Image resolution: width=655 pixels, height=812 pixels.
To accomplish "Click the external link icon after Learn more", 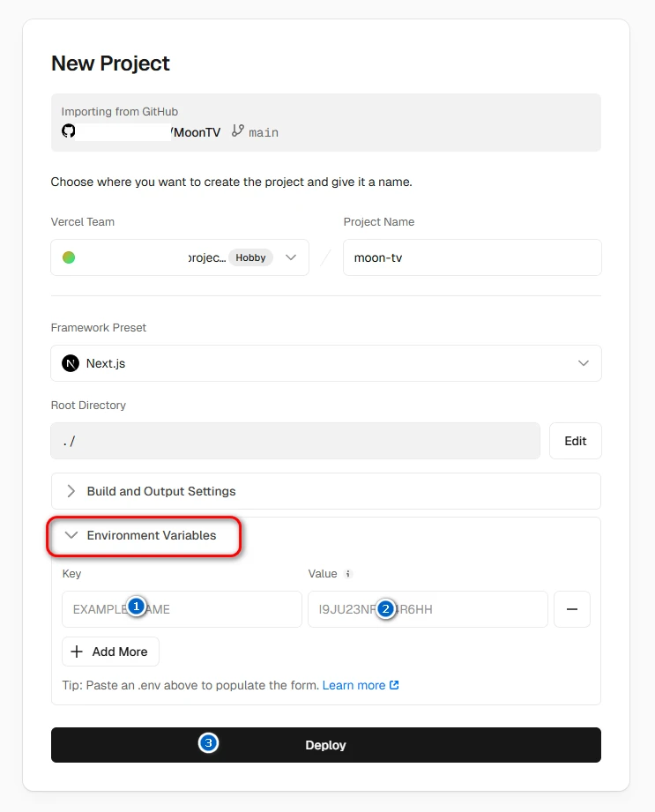I will pyautogui.click(x=394, y=685).
